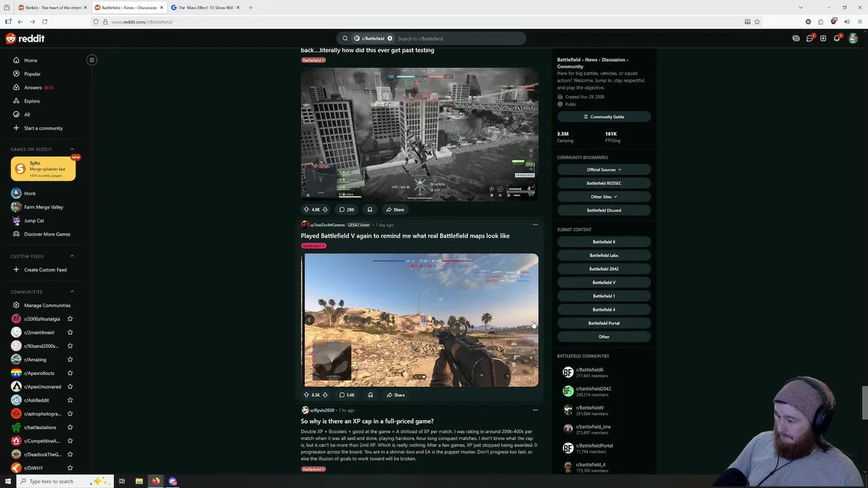
Task: Favorite r/Amazing with its star
Action: click(x=70, y=360)
